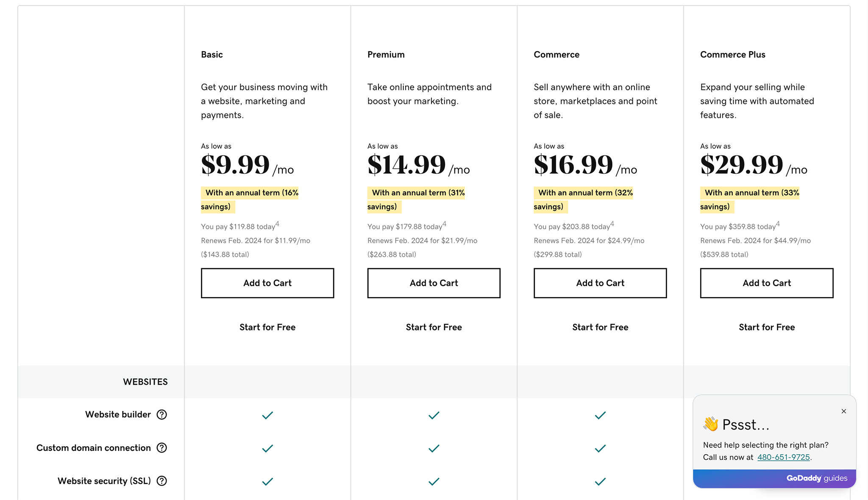Viewport: 868px width, 500px height.
Task: Add the Commerce Plus plan to cart
Action: 766,283
